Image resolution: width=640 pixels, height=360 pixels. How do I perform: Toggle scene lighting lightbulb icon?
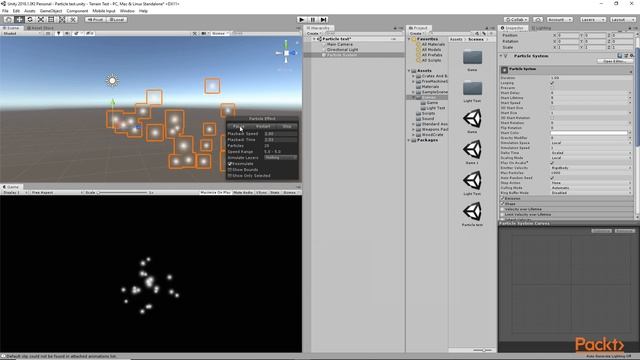coord(58,33)
